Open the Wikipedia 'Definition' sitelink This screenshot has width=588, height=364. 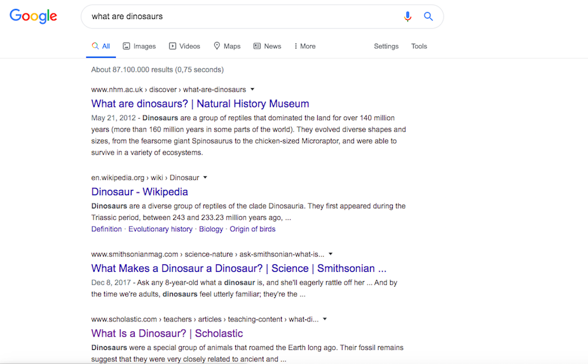click(107, 229)
